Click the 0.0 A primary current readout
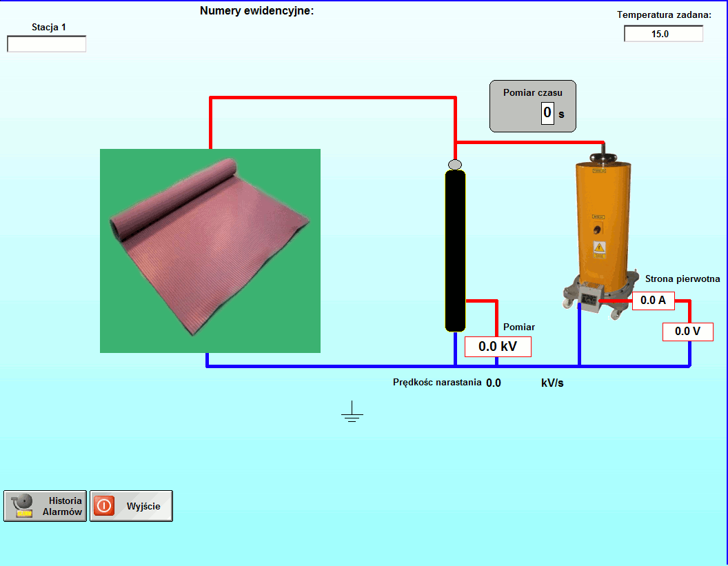Screen dimensions: 728x566 pyautogui.click(x=654, y=301)
